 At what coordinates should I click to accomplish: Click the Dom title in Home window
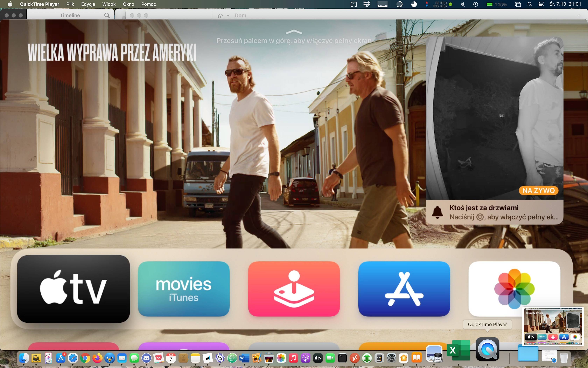coord(240,15)
